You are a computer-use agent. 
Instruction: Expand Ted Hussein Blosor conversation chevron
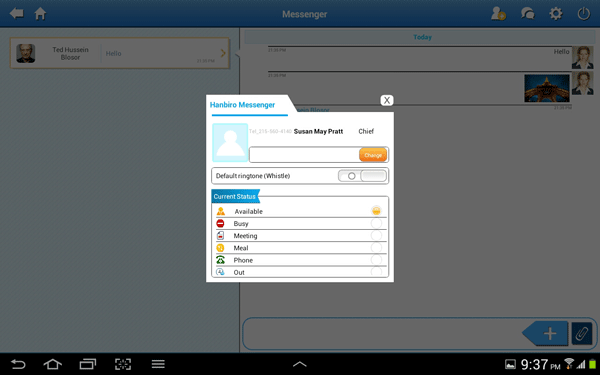click(223, 53)
